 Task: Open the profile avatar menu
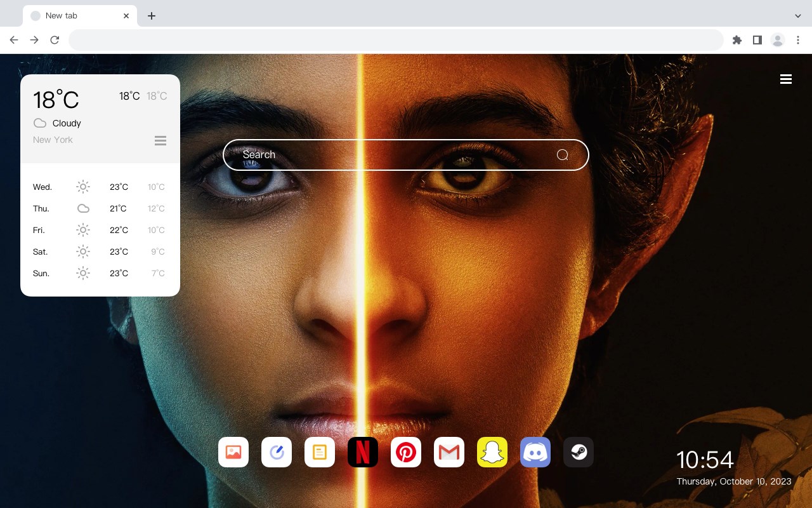click(x=778, y=40)
